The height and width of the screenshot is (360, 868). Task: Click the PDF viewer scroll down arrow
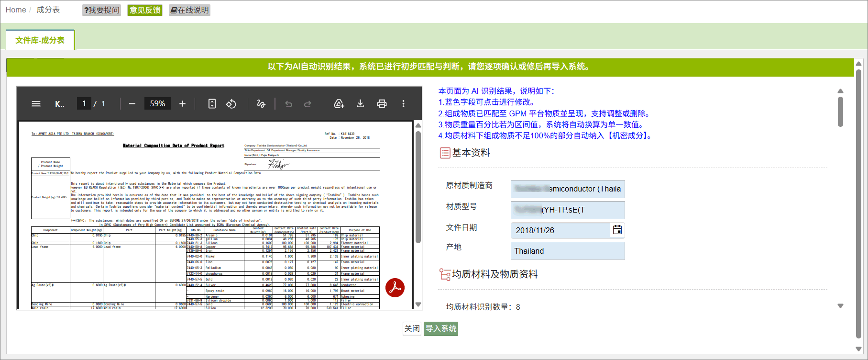[x=418, y=304]
